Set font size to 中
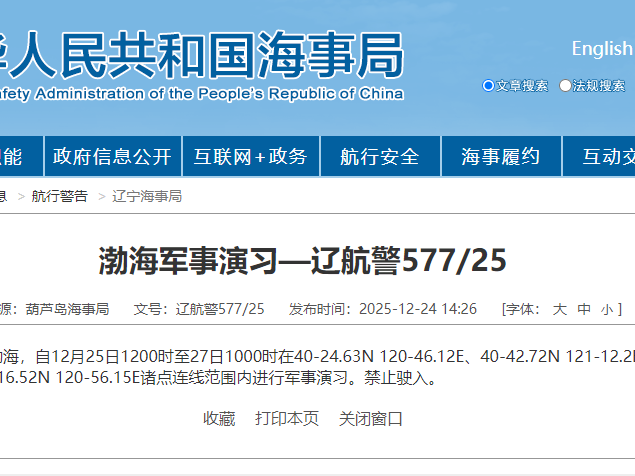 (x=584, y=309)
